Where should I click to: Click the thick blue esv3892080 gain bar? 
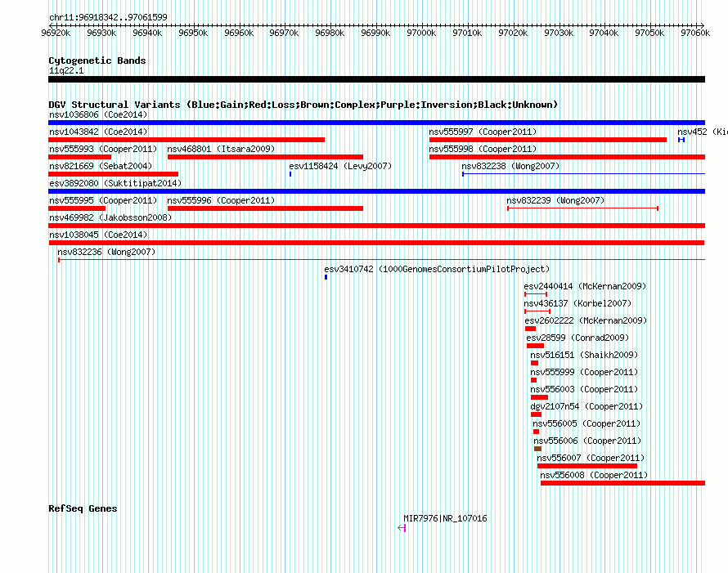point(376,191)
